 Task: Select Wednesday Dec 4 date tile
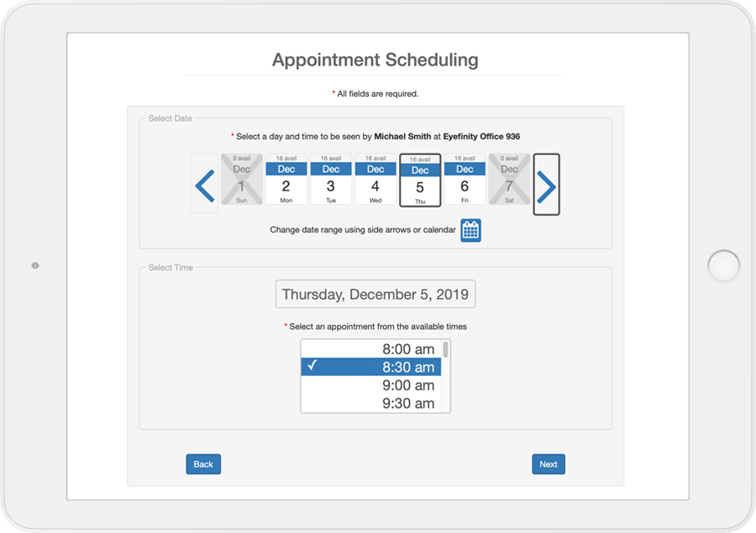click(375, 180)
